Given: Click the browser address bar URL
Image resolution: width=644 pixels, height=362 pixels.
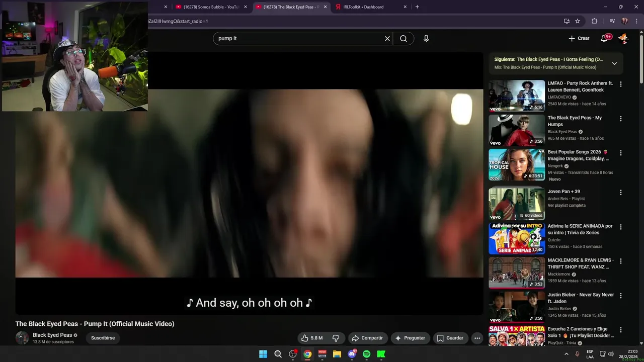Looking at the screenshot, I should click(x=178, y=21).
